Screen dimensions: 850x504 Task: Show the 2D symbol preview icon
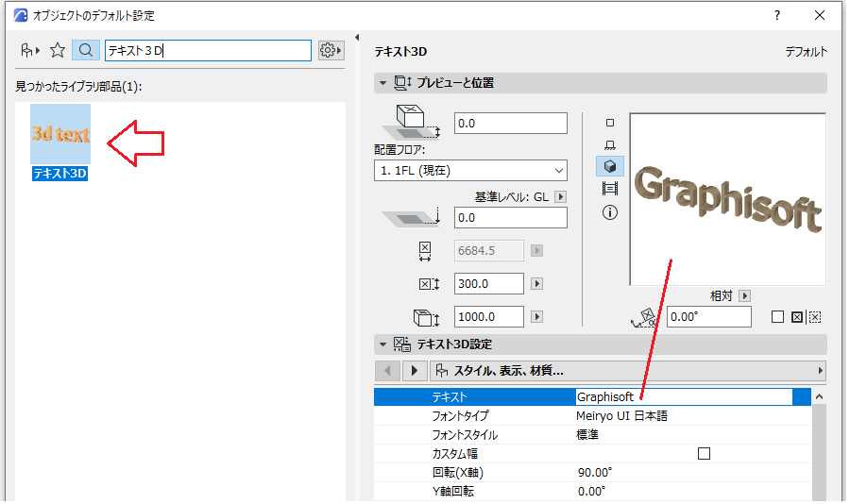click(x=610, y=123)
